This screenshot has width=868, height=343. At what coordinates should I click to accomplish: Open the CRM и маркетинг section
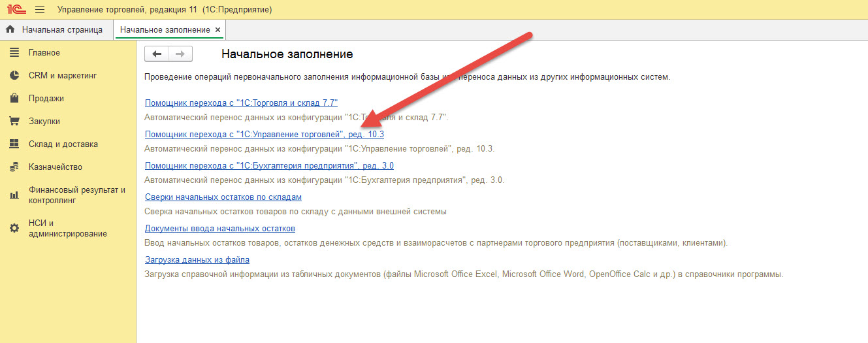[x=63, y=76]
